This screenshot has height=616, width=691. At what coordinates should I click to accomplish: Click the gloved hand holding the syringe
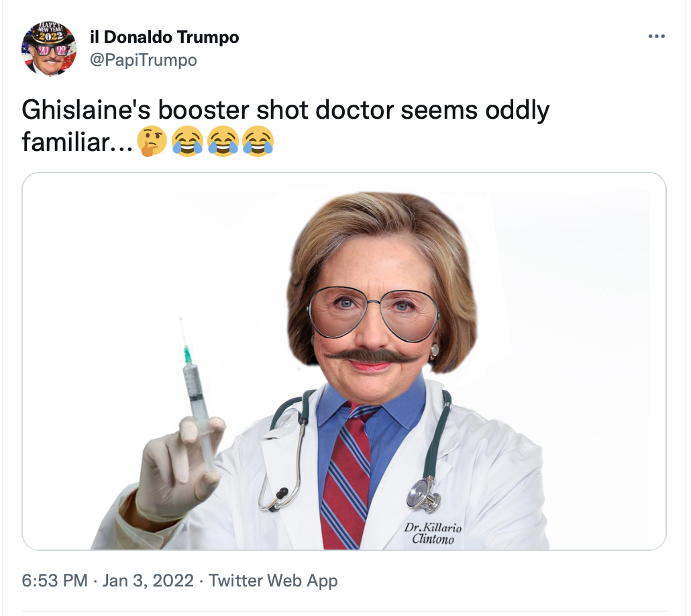(180, 469)
